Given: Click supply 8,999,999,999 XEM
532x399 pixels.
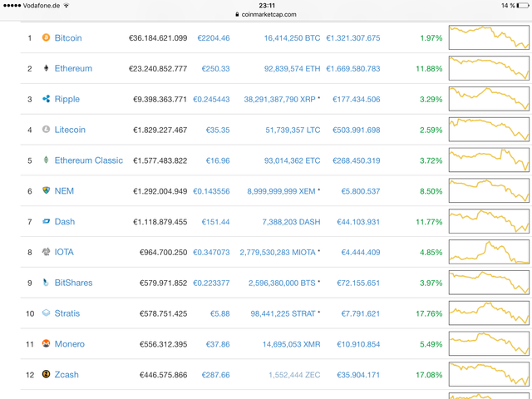Looking at the screenshot, I should [281, 191].
